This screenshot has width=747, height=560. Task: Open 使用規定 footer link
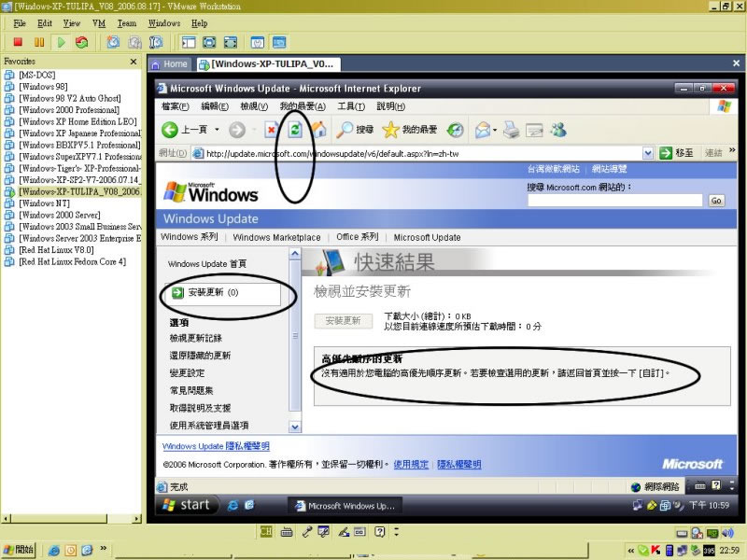coord(411,464)
